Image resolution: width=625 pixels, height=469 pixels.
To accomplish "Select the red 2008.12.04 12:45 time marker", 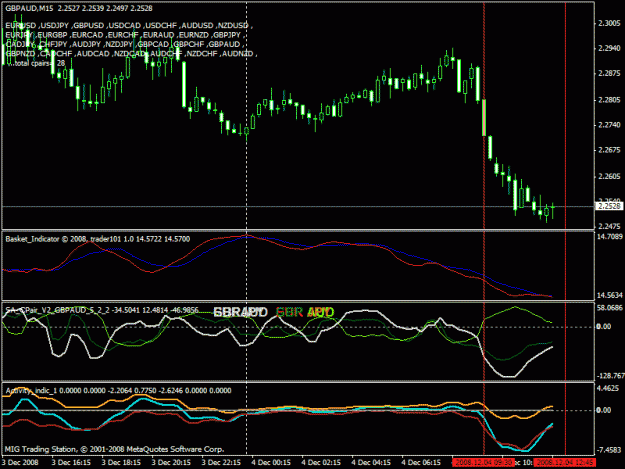I will click(x=565, y=463).
